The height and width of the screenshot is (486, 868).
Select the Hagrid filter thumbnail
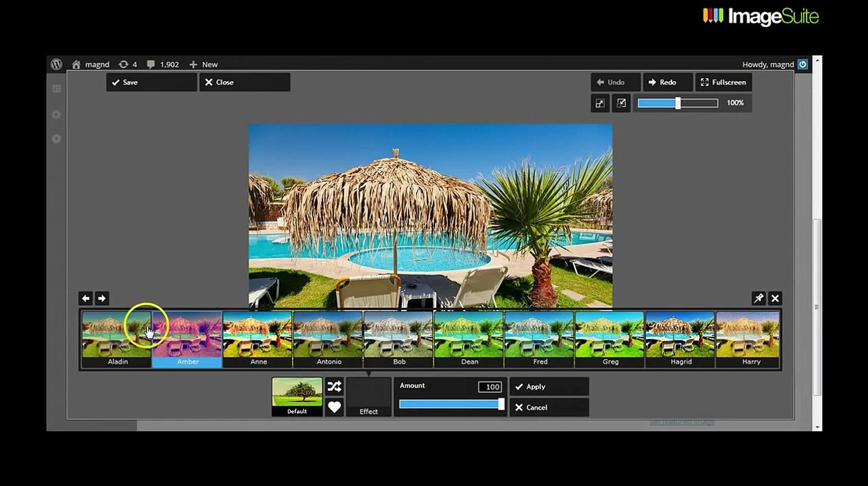pos(680,339)
